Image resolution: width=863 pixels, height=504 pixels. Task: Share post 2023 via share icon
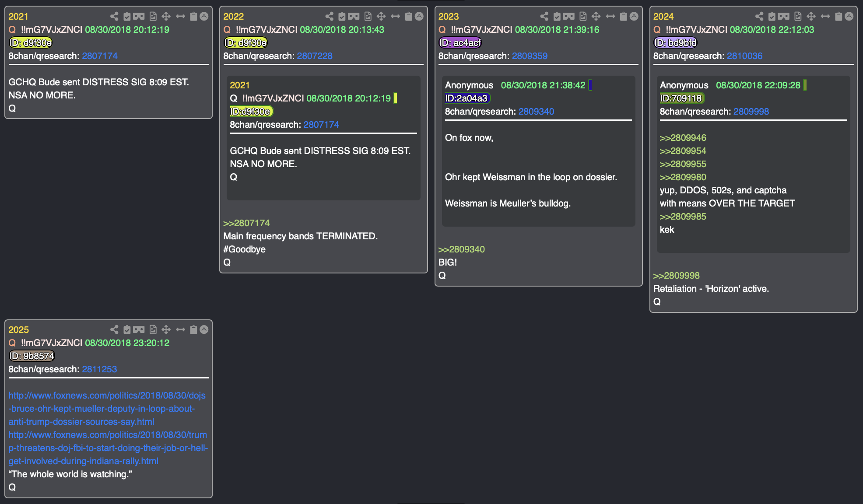point(544,16)
